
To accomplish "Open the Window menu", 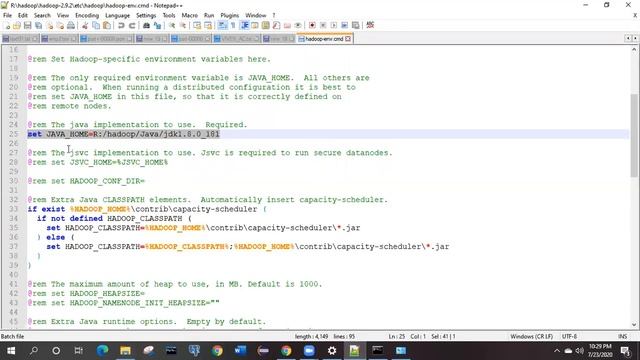I will [256, 15].
